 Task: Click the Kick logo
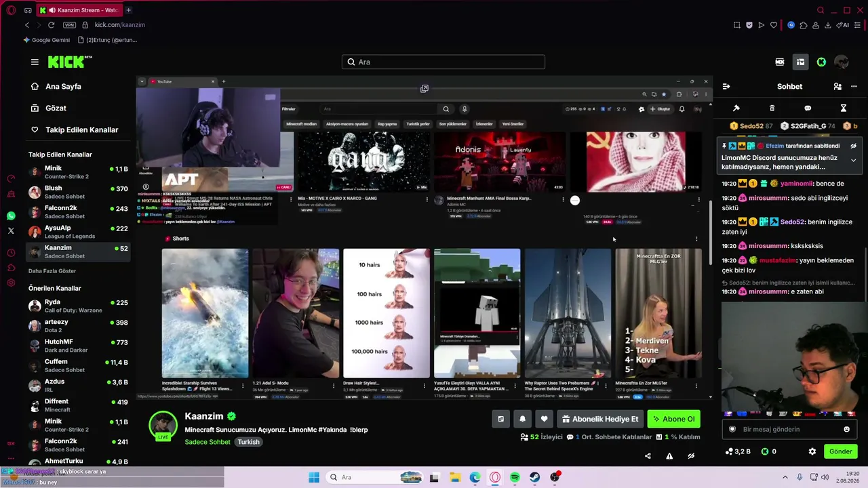click(x=69, y=62)
